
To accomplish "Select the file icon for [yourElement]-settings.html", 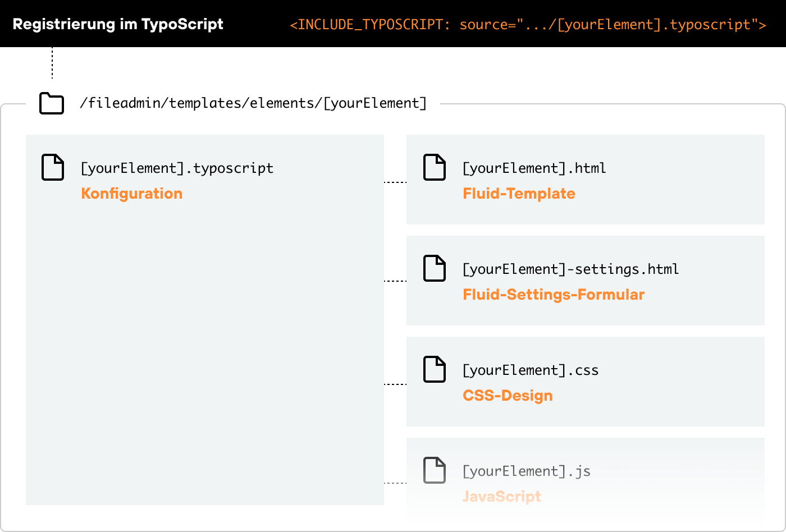I will [434, 268].
